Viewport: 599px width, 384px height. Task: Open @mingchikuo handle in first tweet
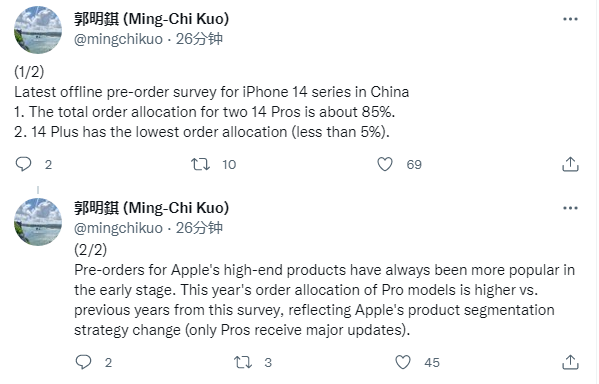[x=118, y=39]
